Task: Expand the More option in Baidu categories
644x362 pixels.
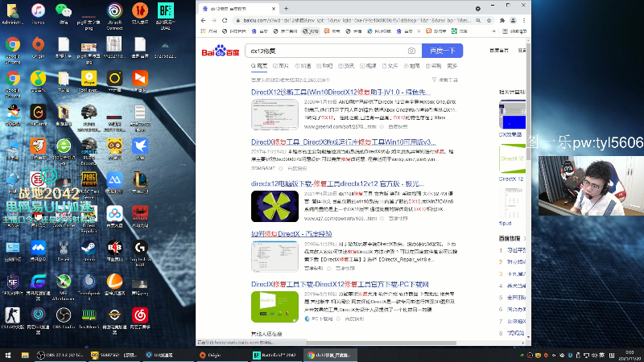Action: 452,66
